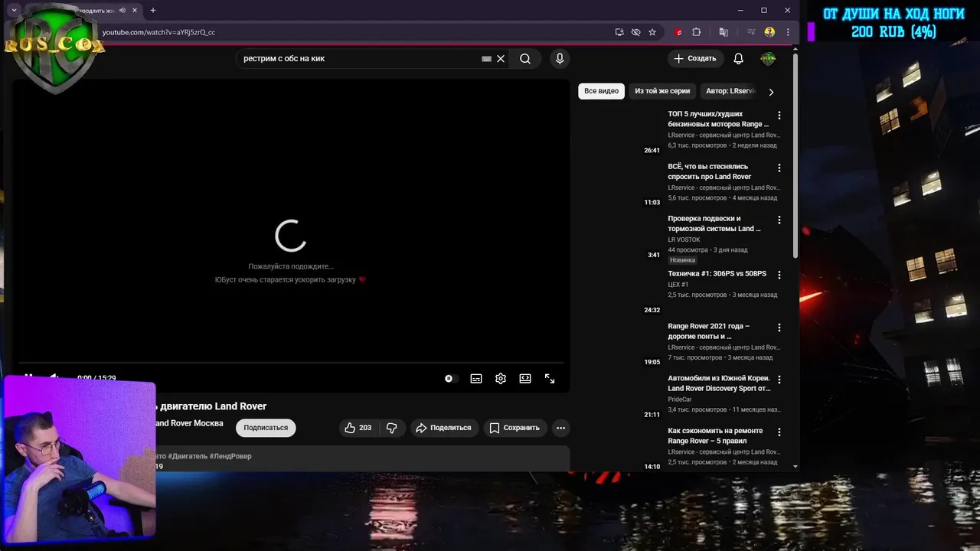
Task: Click the YouTube search magnifier button
Action: pos(525,59)
